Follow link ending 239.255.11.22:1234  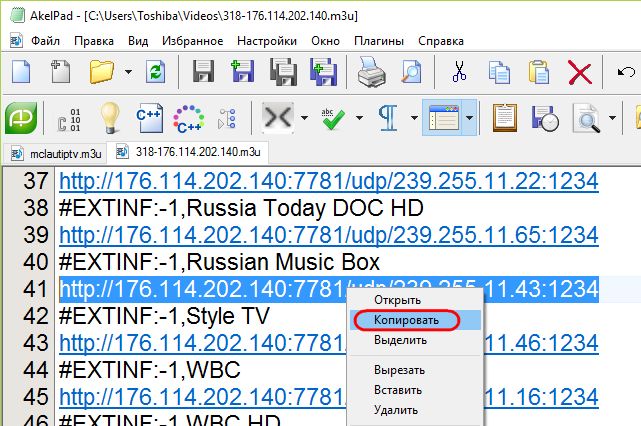(329, 181)
